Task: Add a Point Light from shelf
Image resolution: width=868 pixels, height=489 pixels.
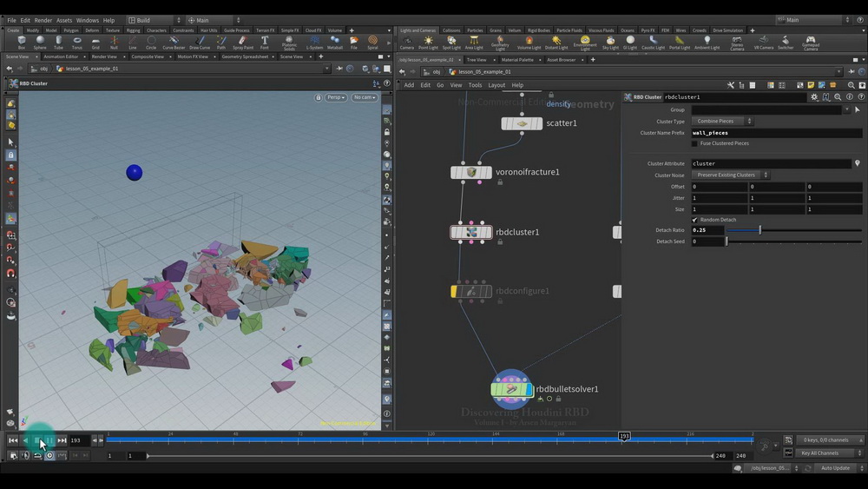Action: pos(428,43)
